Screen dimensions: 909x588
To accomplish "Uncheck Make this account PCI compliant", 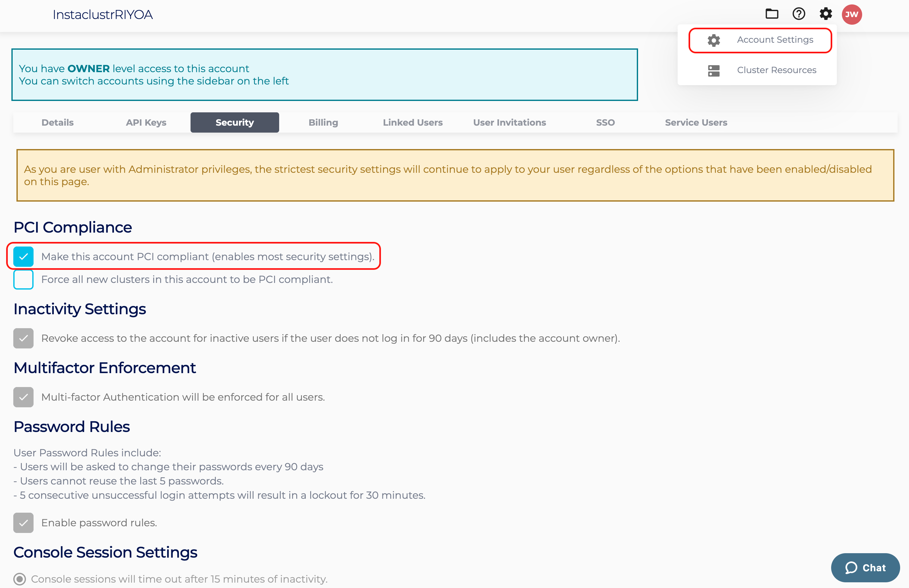I will pos(23,257).
